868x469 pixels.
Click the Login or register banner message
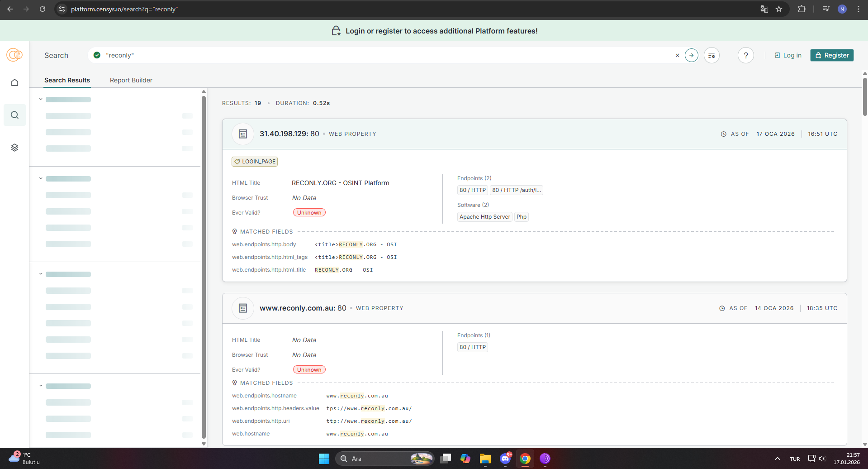pos(441,31)
